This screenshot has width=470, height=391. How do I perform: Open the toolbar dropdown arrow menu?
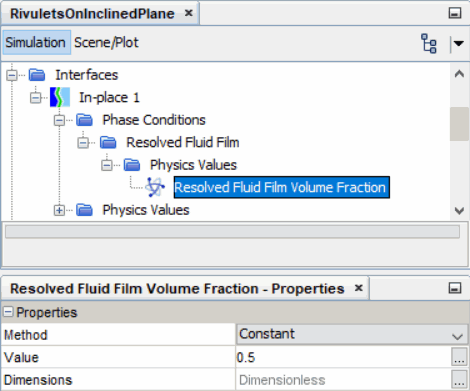point(459,43)
